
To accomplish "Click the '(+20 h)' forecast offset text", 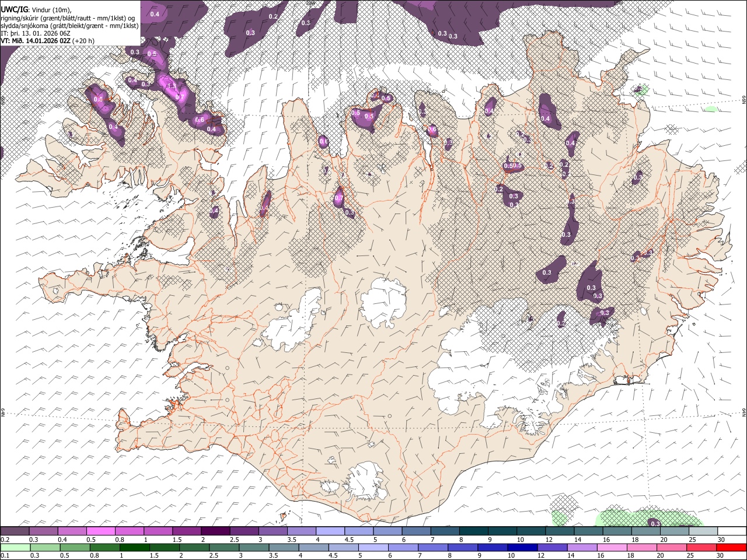I will tap(84, 41).
